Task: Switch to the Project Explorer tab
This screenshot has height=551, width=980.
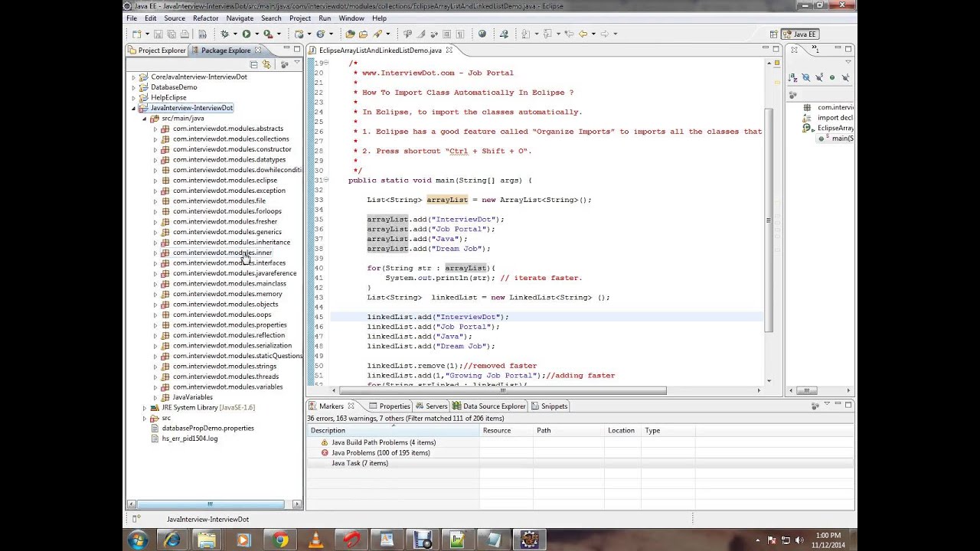Action: (156, 51)
